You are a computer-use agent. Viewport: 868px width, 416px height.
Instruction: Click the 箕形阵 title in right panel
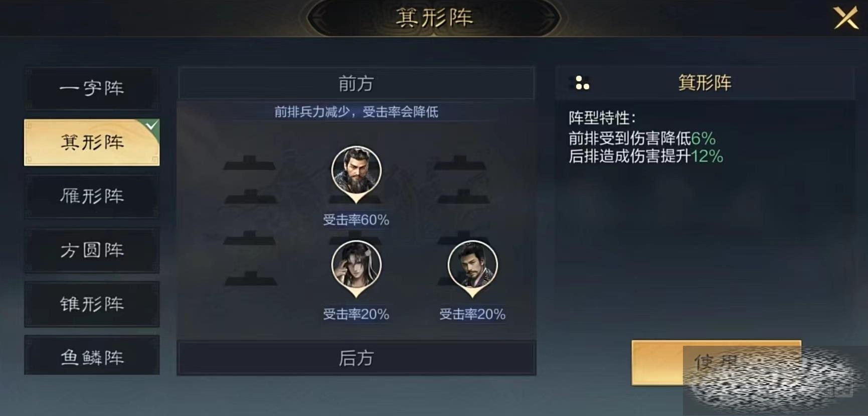pos(705,83)
